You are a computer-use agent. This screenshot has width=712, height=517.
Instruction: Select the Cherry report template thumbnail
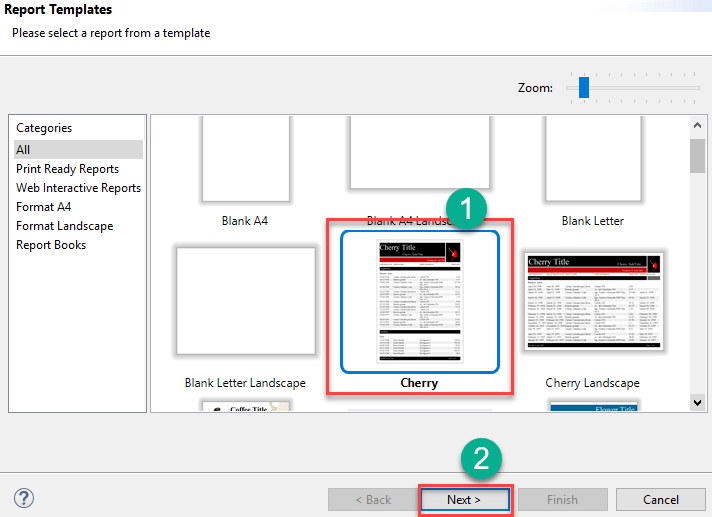coord(420,301)
